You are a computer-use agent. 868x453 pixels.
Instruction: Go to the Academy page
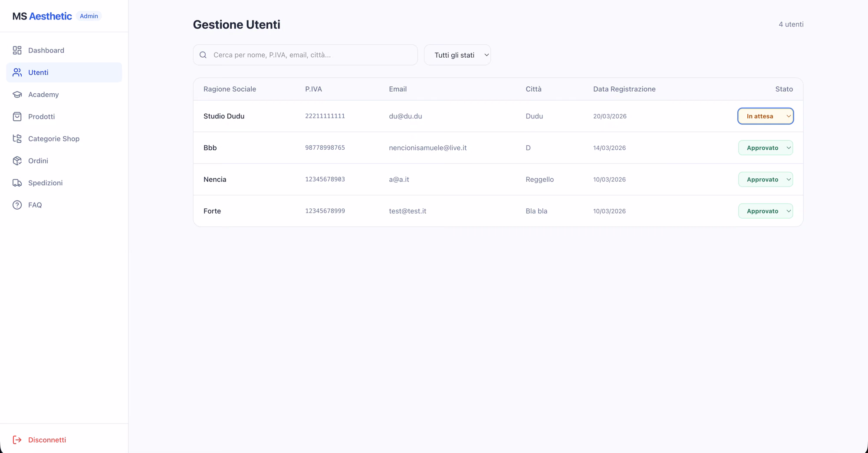click(64, 95)
